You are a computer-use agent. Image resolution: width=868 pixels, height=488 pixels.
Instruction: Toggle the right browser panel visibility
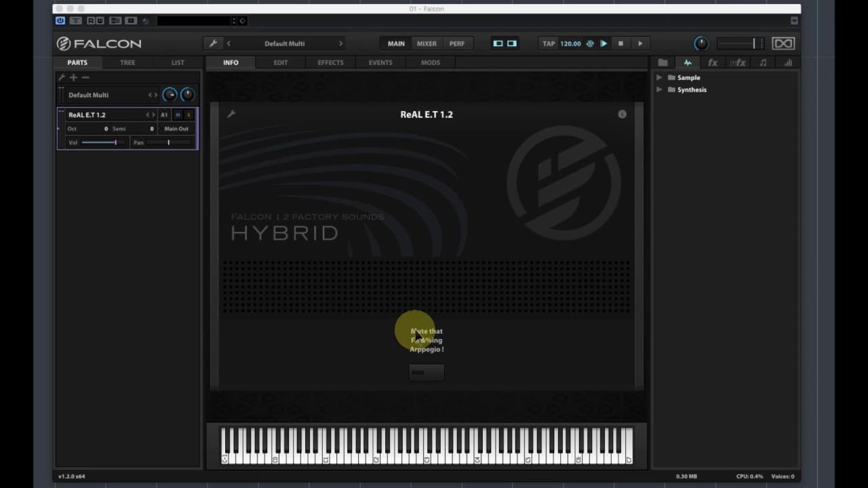click(512, 43)
